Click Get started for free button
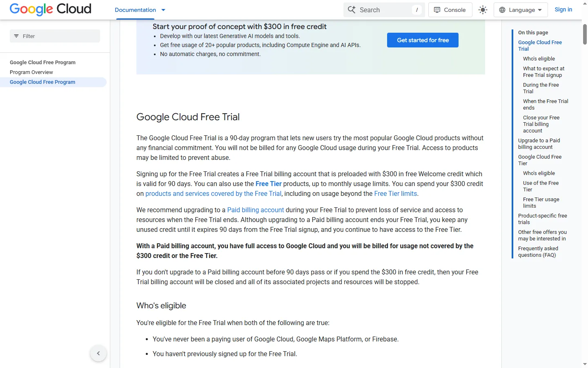 [423, 40]
